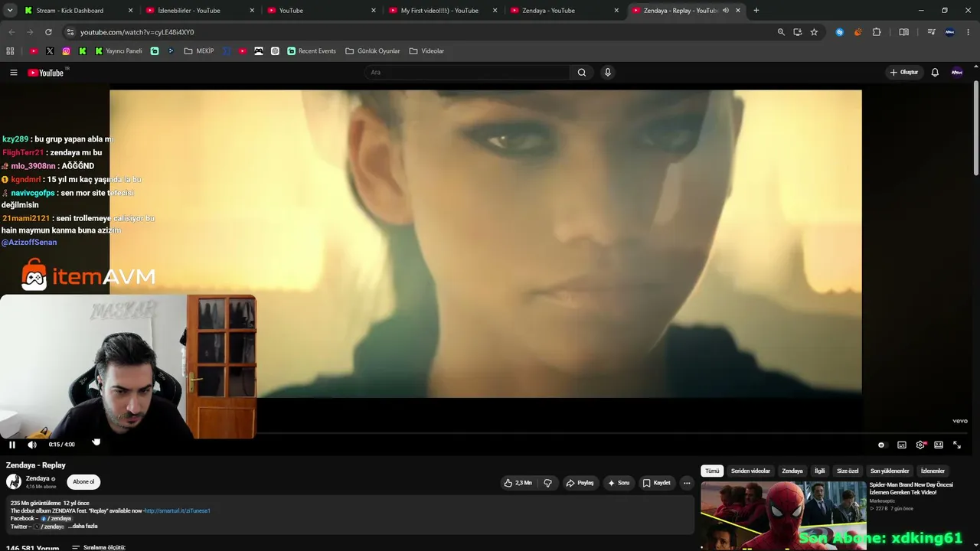Image resolution: width=980 pixels, height=551 pixels.
Task: Select the Size özel chip
Action: (x=848, y=471)
